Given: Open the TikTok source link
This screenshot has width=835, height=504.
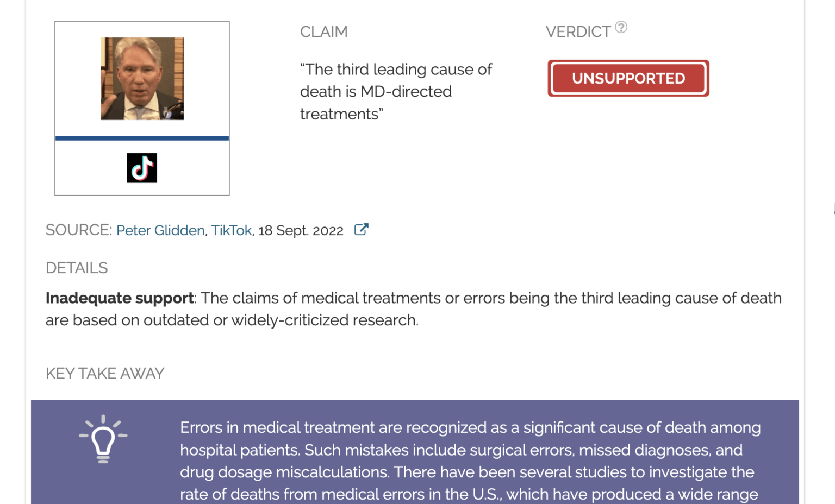Looking at the screenshot, I should tap(232, 230).
